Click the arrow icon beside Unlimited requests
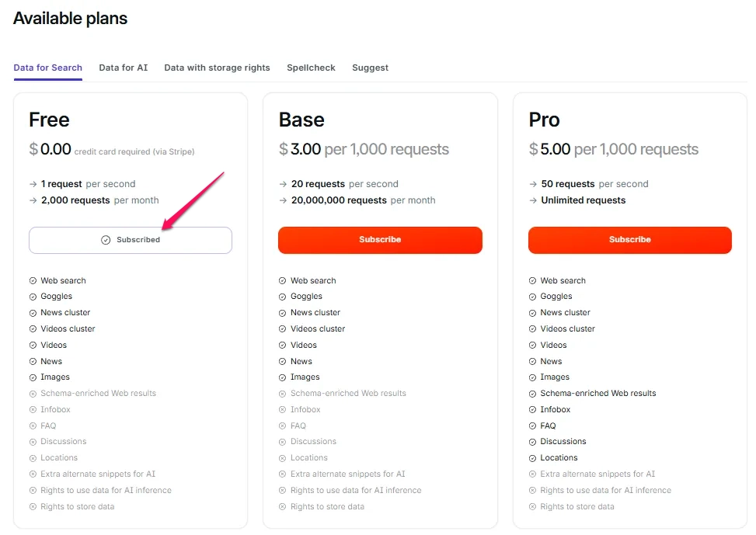Screen dimensions: 756x535 tap(533, 200)
